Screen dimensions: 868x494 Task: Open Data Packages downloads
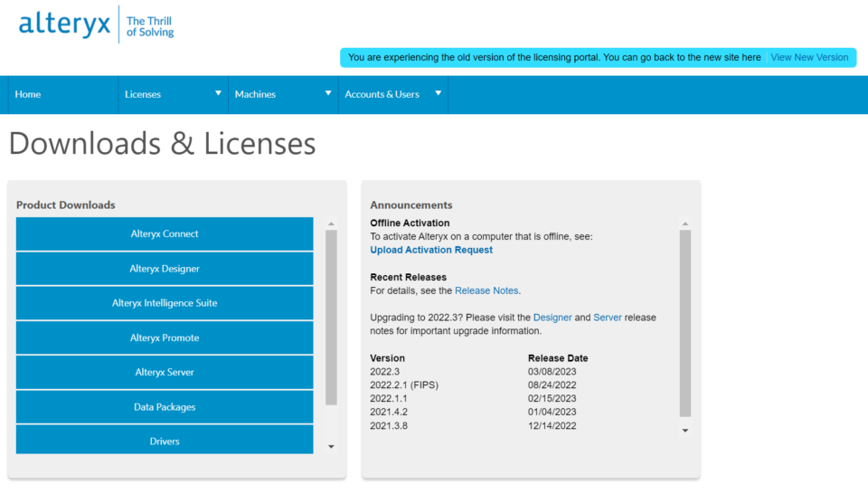pos(165,407)
